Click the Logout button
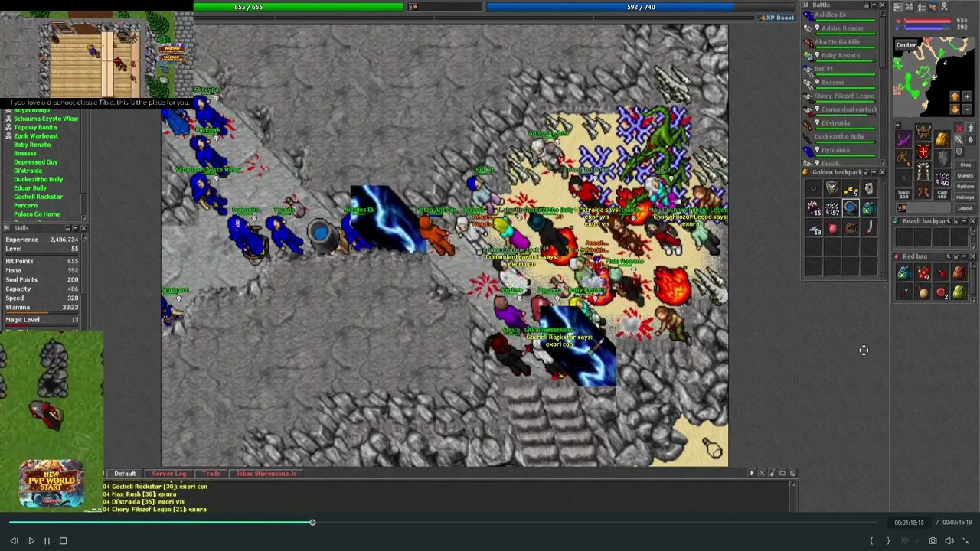Screen dimensions: 980x551 tap(965, 208)
